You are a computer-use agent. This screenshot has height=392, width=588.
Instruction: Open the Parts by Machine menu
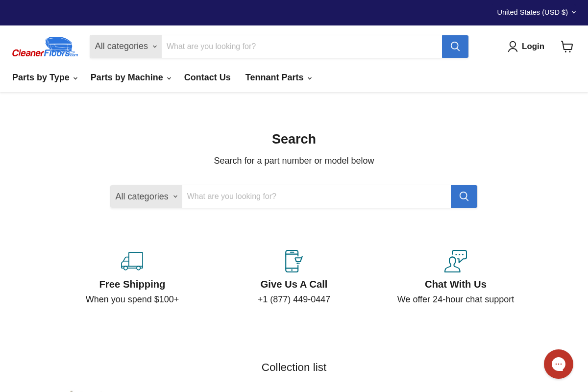pyautogui.click(x=130, y=77)
